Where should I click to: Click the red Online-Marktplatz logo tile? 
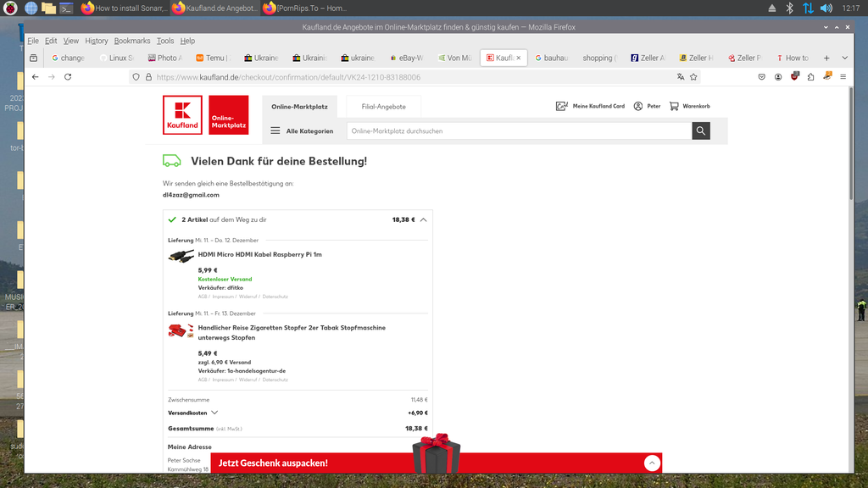[229, 114]
